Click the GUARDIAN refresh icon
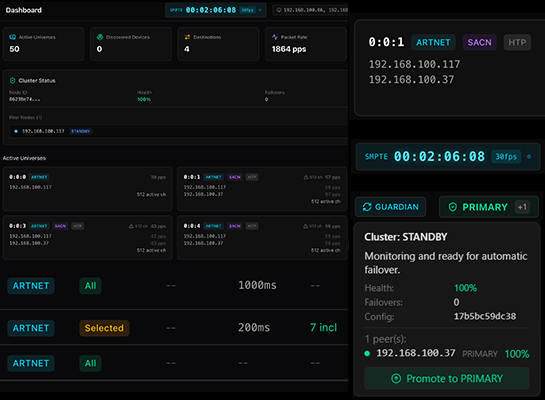The width and height of the screenshot is (545, 400). (x=367, y=207)
